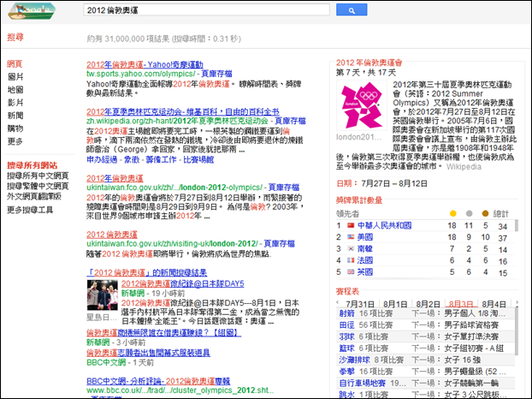Viewport: 532px width, 399px height.
Task: Choose 外文網頁翻譯版 filter
Action: [34, 196]
